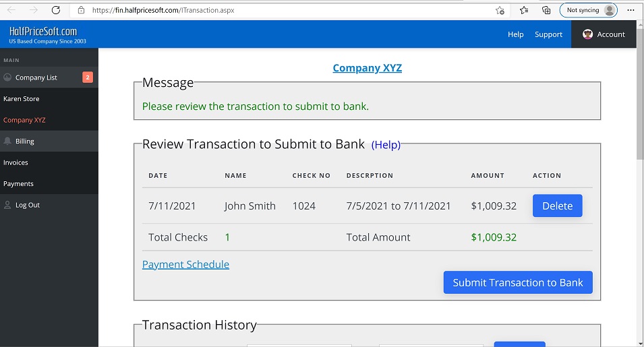The image size is (644, 347).
Task: Open the browser Favorites list icon
Action: (524, 10)
